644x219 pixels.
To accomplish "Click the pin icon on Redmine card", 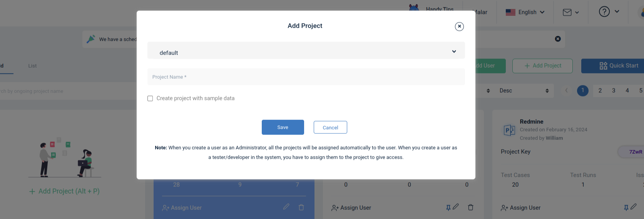I will (626, 207).
